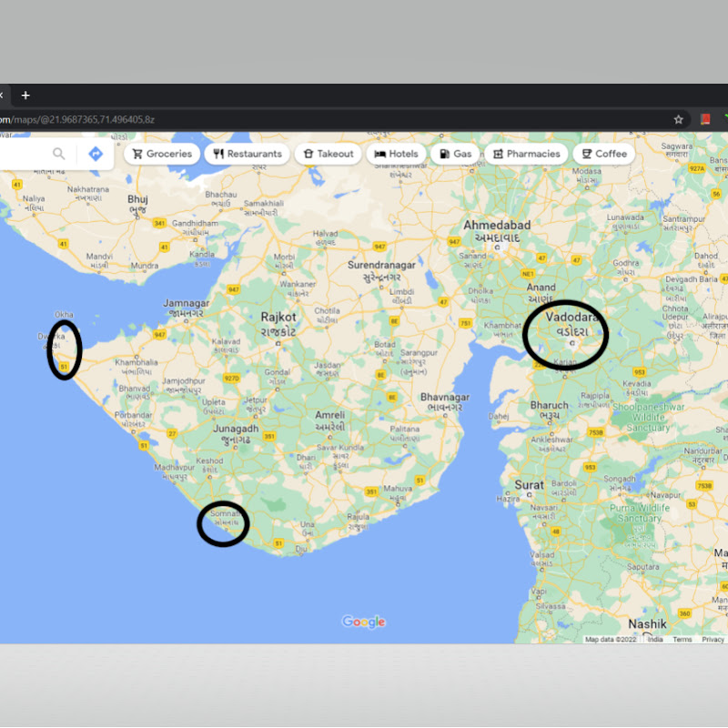Image resolution: width=728 pixels, height=728 pixels.
Task: Click the Google logo on the map
Action: pos(363,622)
